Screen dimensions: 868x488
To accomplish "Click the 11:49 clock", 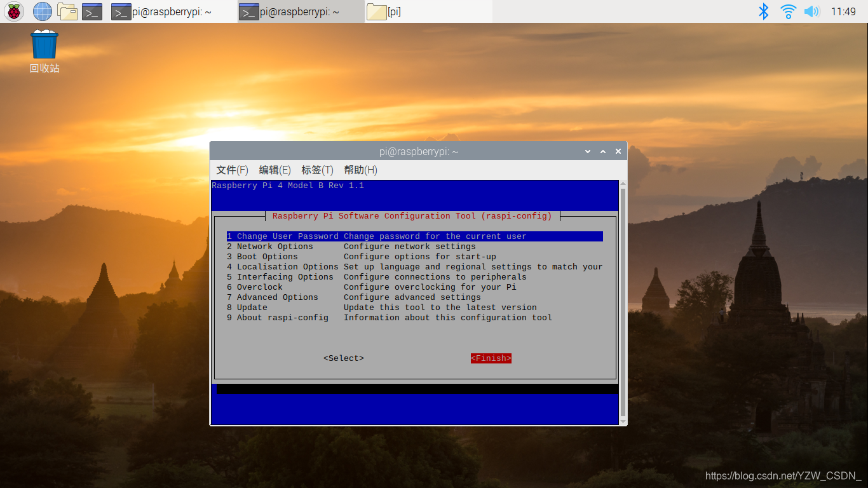I will pyautogui.click(x=843, y=11).
